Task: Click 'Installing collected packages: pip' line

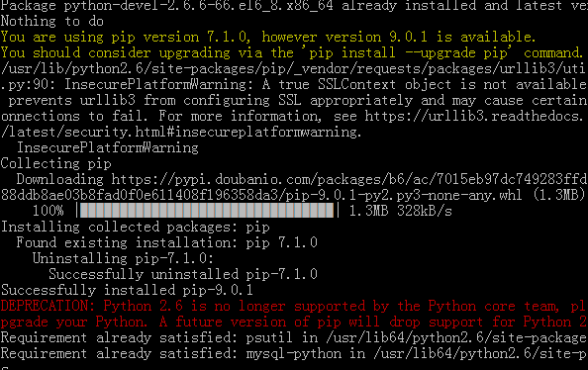Action: [135, 227]
